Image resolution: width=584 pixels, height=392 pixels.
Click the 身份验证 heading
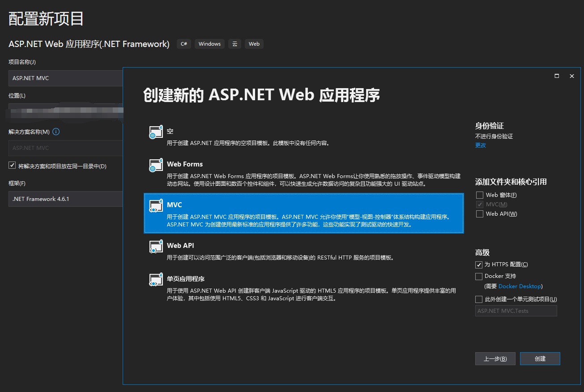490,126
